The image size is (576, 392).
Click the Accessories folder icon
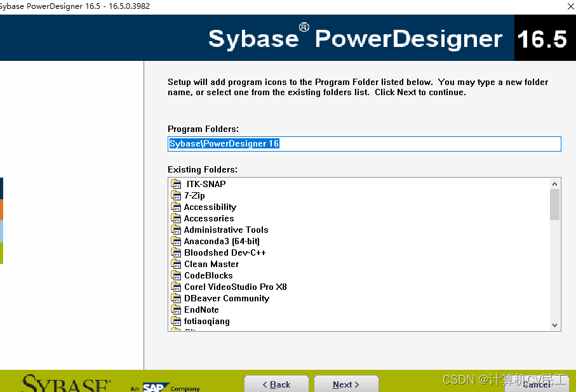176,218
